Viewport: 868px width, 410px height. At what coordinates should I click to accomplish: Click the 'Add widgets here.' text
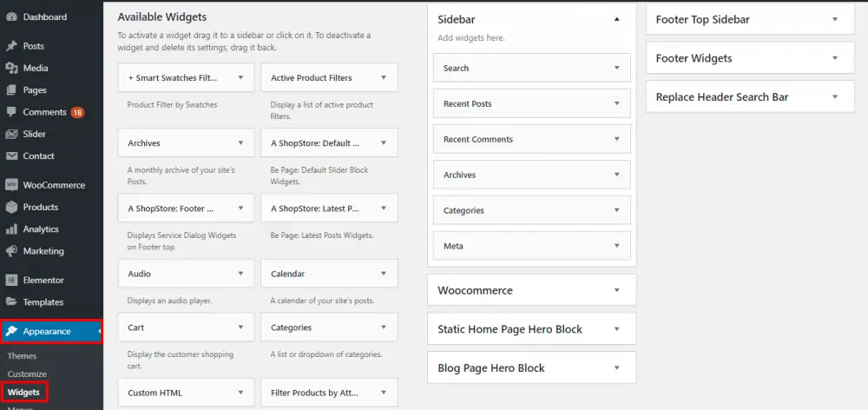click(471, 38)
